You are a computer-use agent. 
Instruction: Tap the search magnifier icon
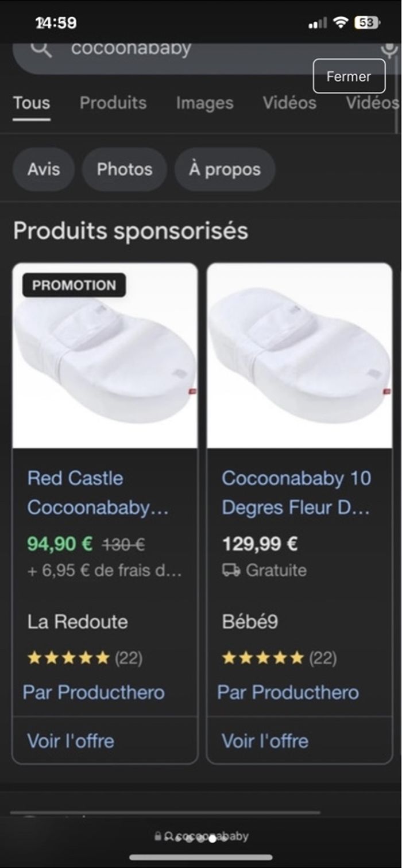[41, 49]
